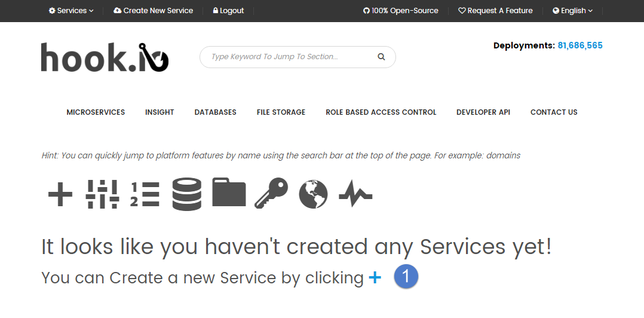Click the magnifier search icon
The width and height of the screenshot is (644, 318).
(x=381, y=57)
